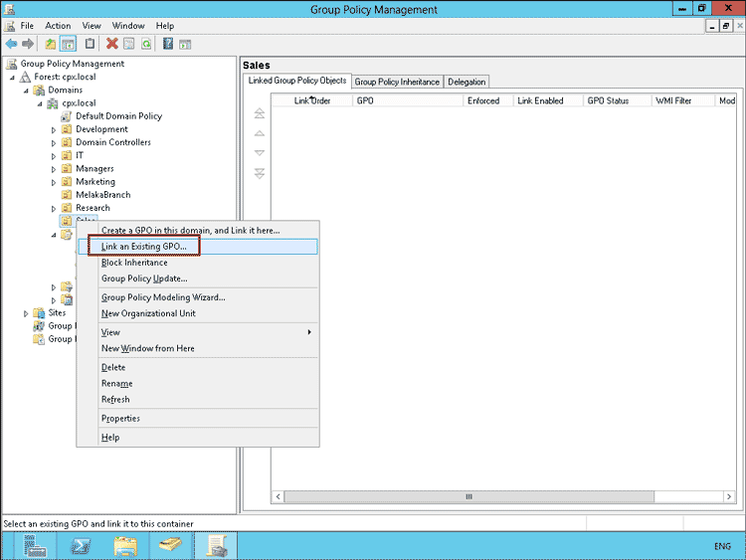Select Group Policy Modeling Wizard entry

coord(198,297)
